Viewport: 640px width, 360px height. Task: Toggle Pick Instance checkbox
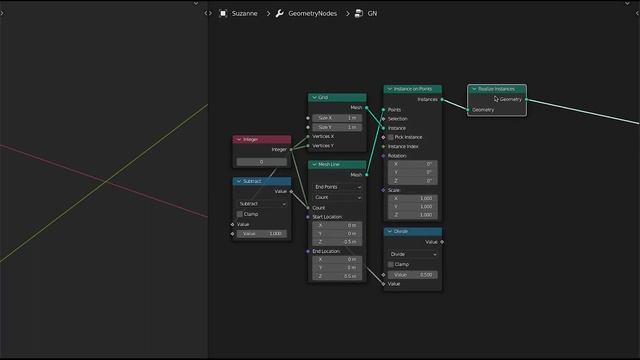tap(391, 137)
